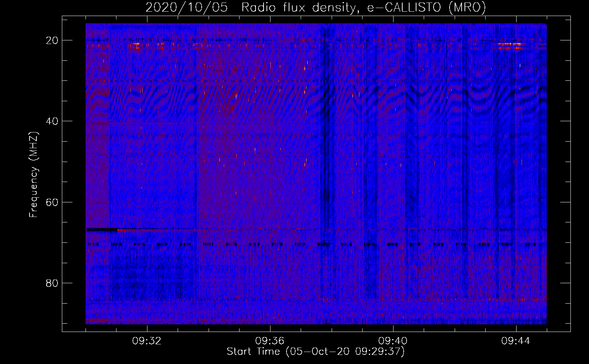Click the 40 frequency tick label
Screen dimensions: 589x364
click(x=52, y=121)
